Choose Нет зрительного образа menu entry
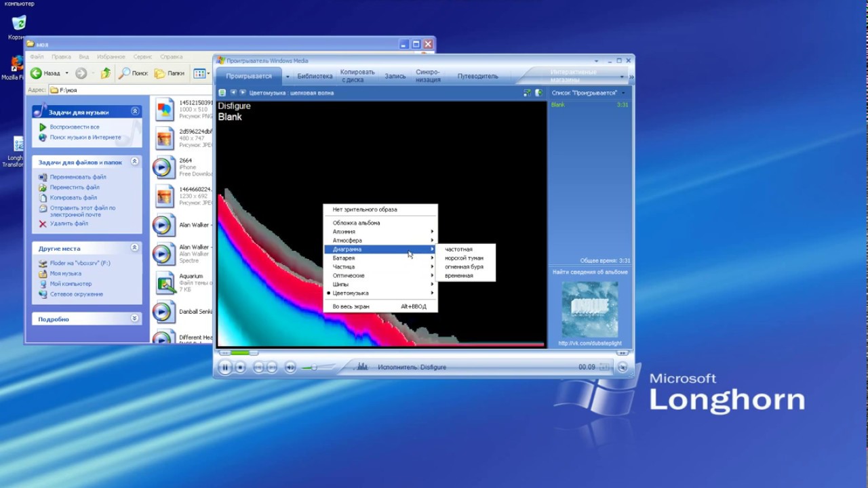 pos(380,209)
